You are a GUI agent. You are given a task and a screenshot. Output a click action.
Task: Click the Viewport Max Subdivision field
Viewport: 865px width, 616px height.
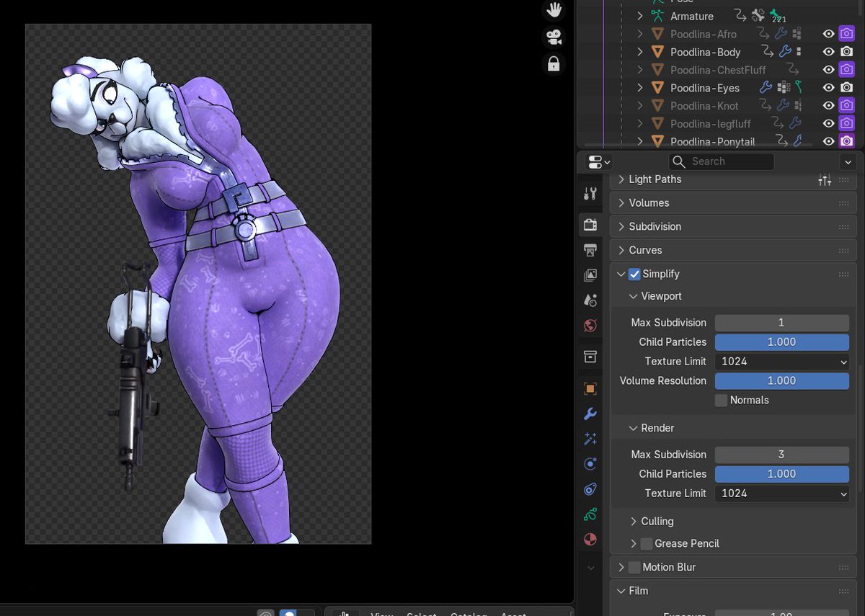[x=781, y=322]
